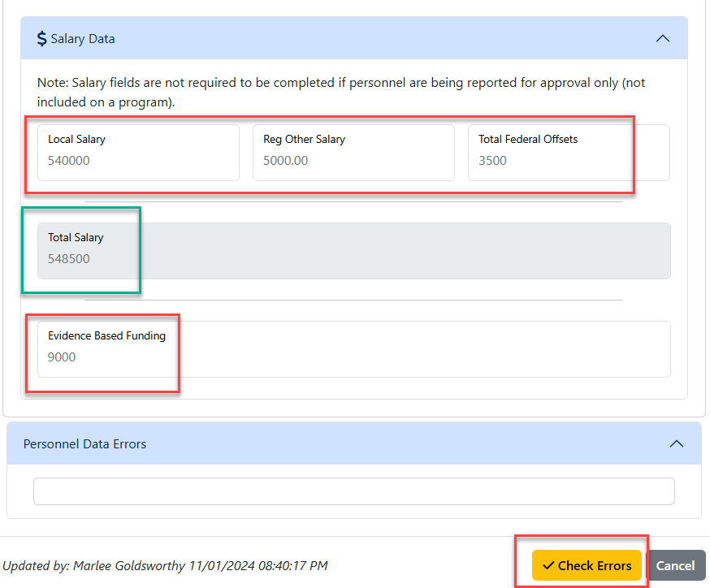The height and width of the screenshot is (588, 710).
Task: Cancel editing the personnel record
Action: click(675, 565)
